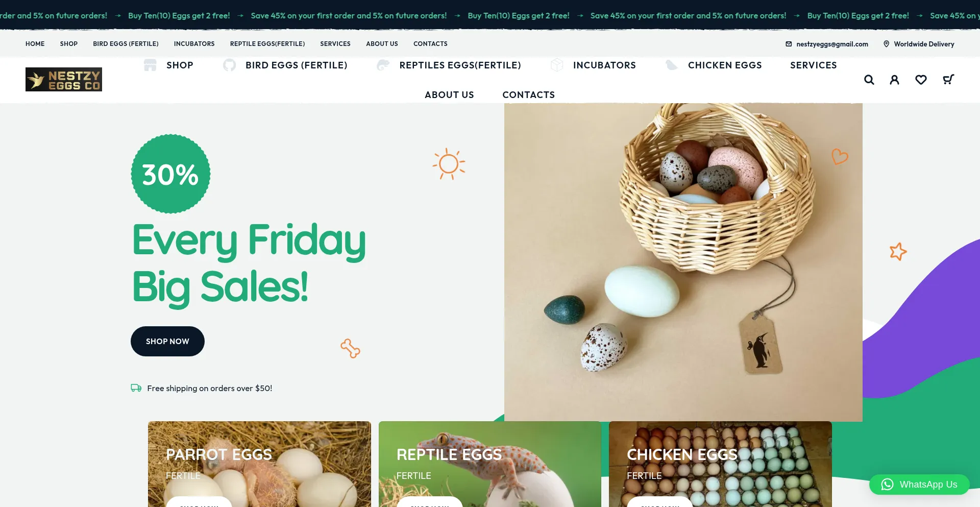Go to About Us in main menu
The width and height of the screenshot is (980, 507).
449,94
